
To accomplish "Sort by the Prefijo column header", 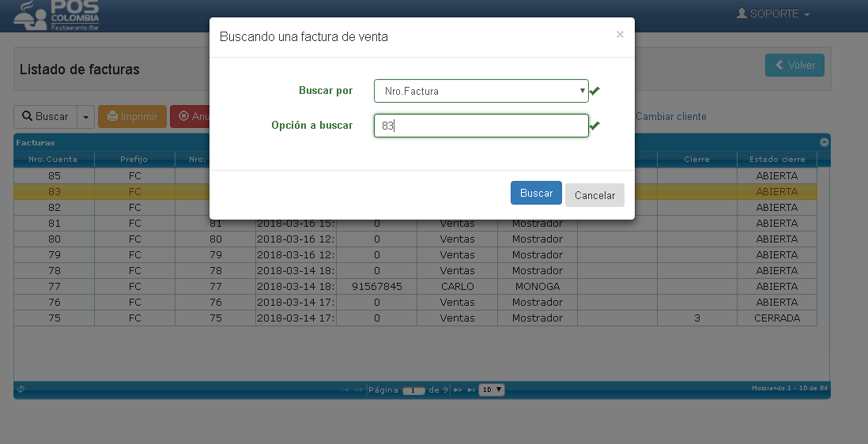I will tap(134, 160).
